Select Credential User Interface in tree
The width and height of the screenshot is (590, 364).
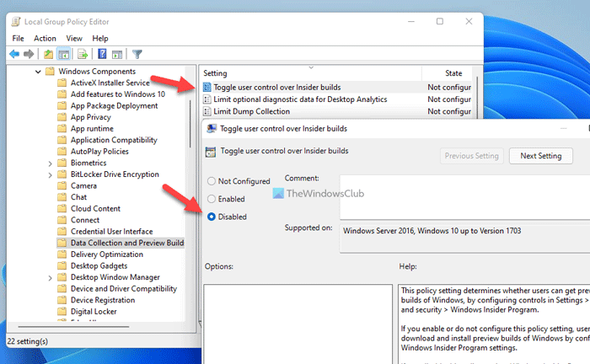coord(112,231)
